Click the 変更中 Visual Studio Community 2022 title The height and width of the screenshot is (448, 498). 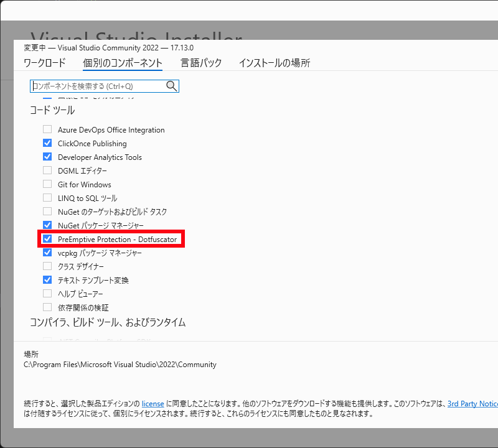108,48
